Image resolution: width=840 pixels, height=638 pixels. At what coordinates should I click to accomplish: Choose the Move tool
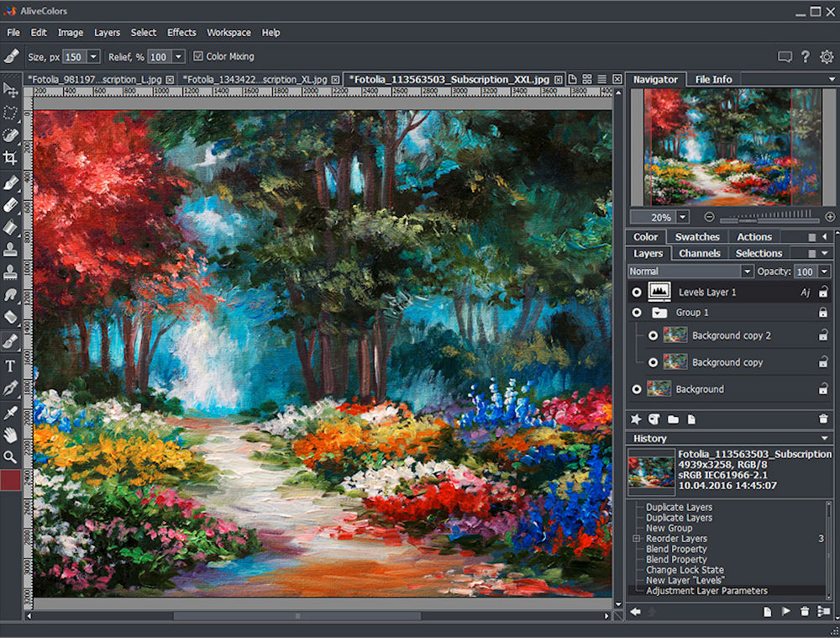(x=11, y=89)
